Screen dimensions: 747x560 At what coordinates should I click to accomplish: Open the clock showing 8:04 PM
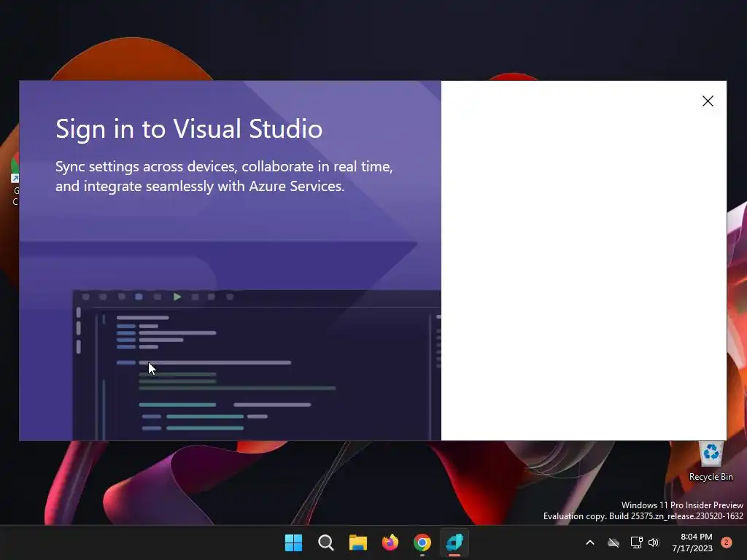[692, 542]
